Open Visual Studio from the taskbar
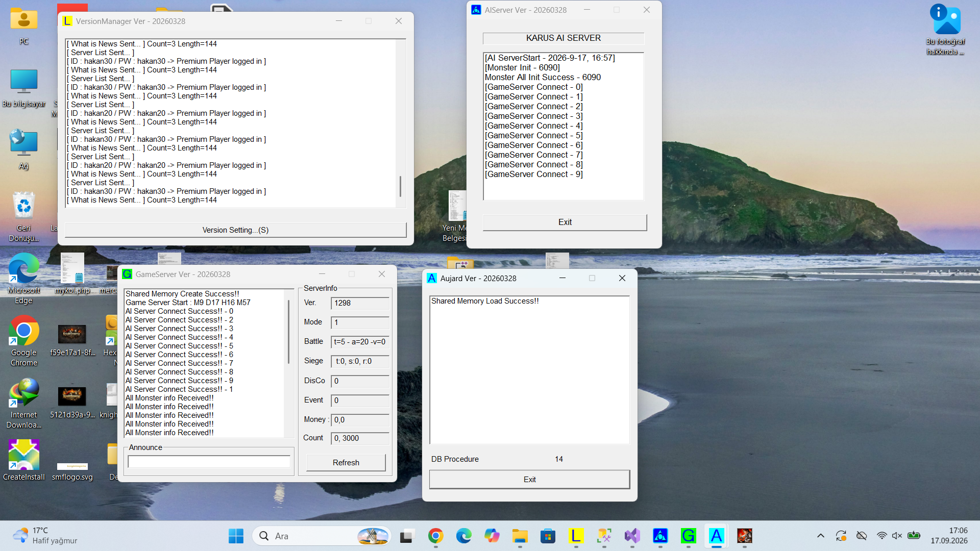 pos(632,536)
